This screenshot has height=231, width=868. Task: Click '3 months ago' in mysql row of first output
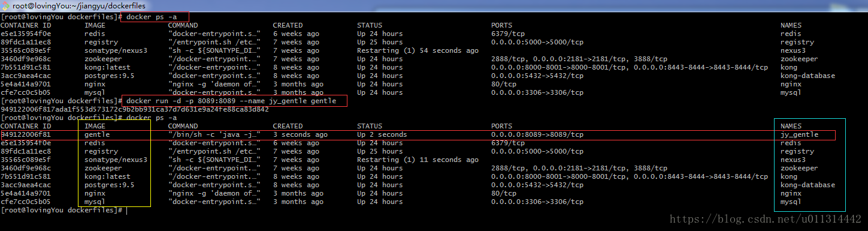pos(298,92)
